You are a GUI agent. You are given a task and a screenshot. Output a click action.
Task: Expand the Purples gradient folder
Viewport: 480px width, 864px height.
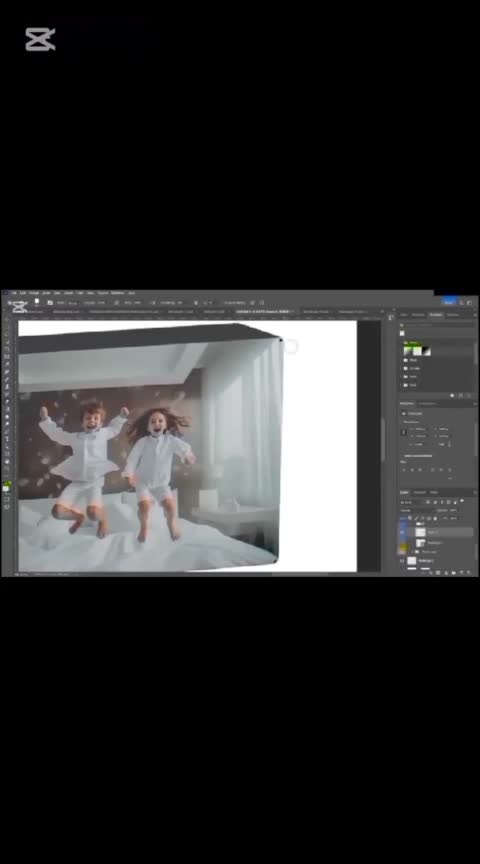pos(401,369)
